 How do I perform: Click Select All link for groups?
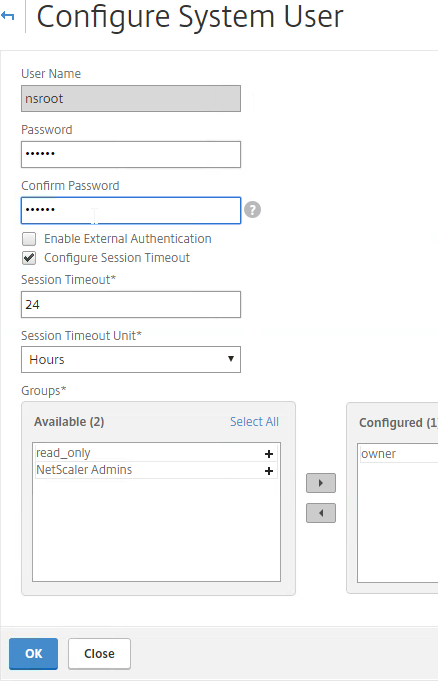click(254, 422)
